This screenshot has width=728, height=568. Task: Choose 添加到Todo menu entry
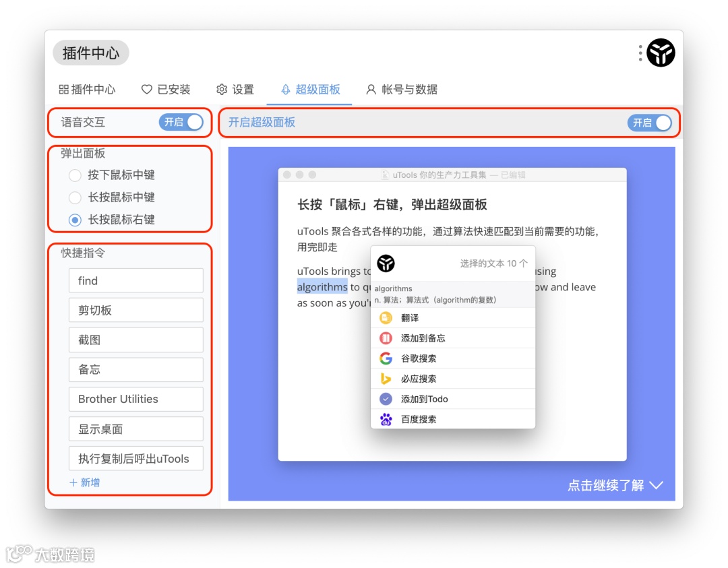tap(453, 399)
